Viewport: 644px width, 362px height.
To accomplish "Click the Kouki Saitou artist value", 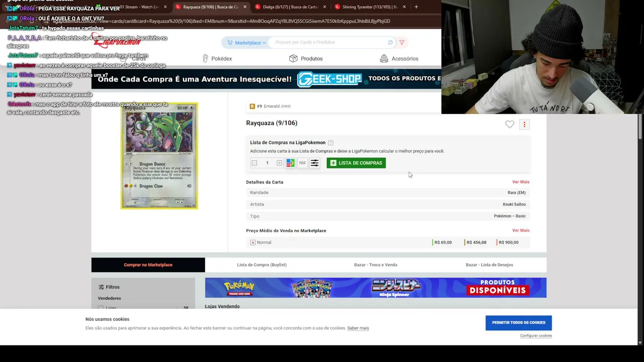I will [x=514, y=204].
